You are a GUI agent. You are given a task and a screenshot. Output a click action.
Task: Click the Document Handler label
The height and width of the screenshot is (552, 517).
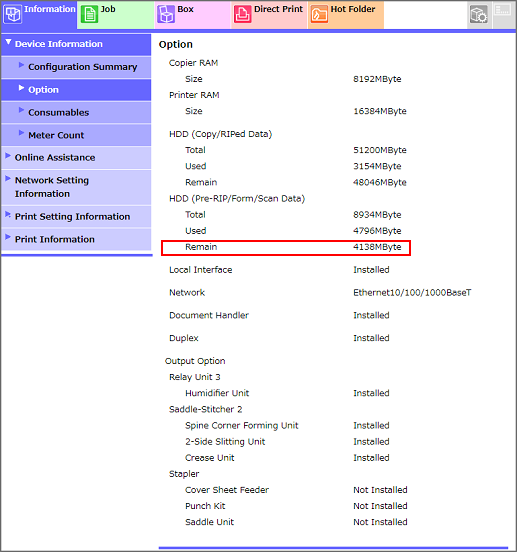tap(209, 315)
